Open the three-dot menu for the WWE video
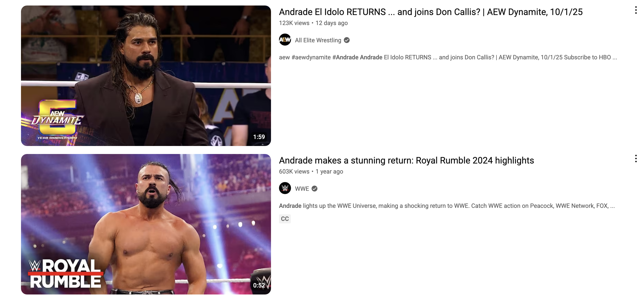644x304 pixels. coord(636,159)
